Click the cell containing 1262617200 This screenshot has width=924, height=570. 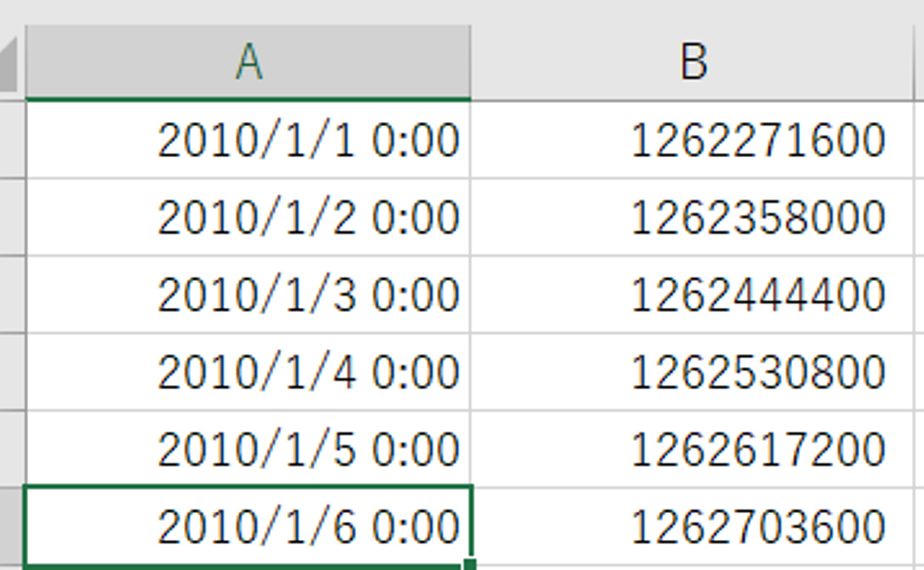pyautogui.click(x=692, y=449)
